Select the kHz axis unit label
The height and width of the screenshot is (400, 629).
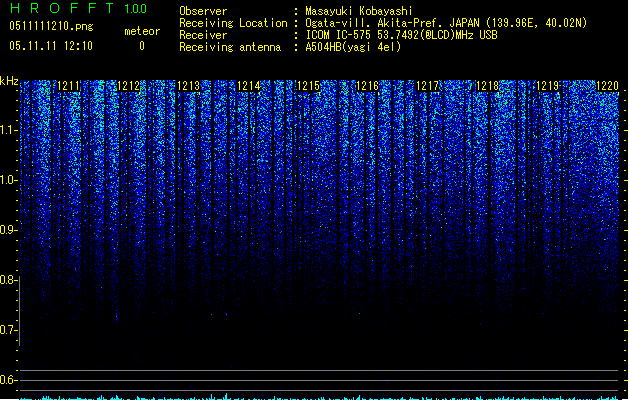[9, 81]
